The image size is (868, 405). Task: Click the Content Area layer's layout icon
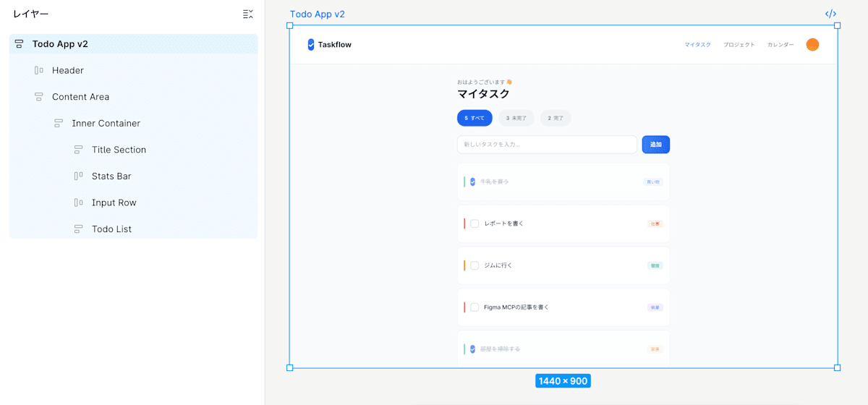(38, 97)
